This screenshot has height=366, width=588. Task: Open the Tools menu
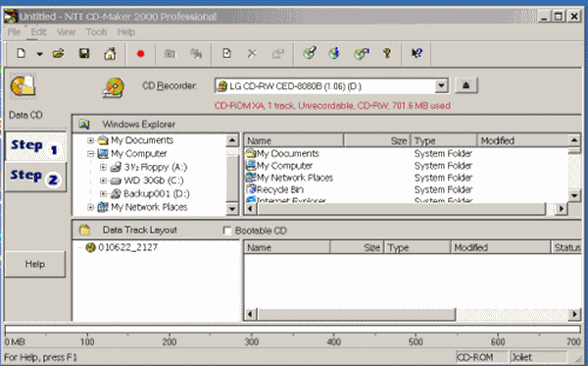click(96, 32)
